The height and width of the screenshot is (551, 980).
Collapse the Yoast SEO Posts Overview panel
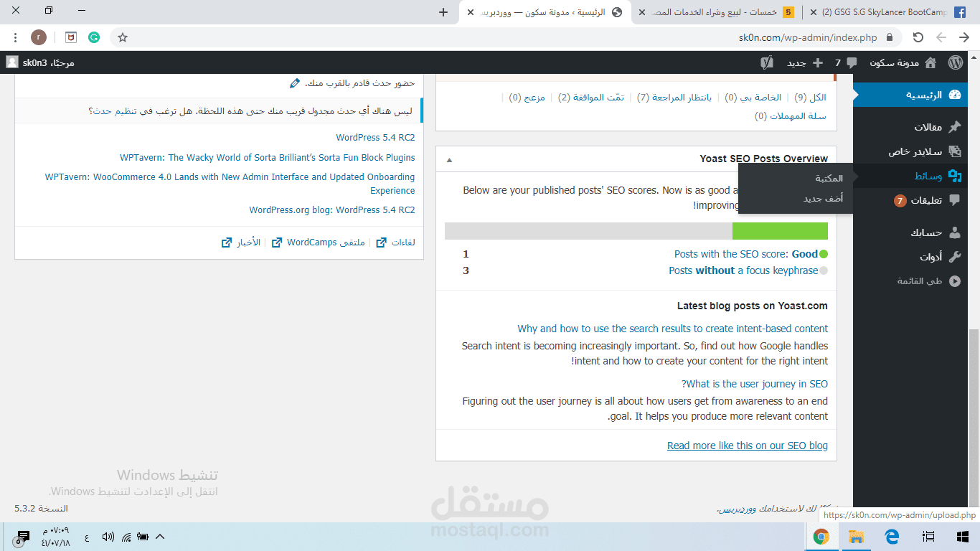[449, 159]
